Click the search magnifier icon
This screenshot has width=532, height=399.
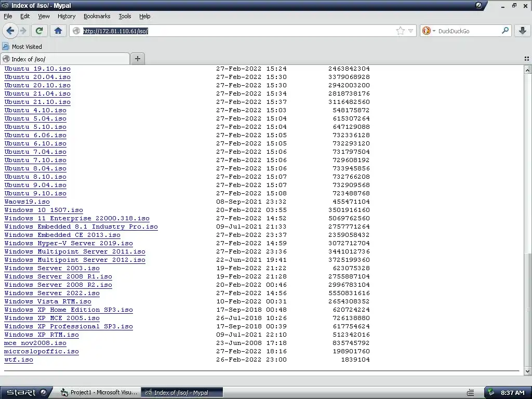click(505, 31)
